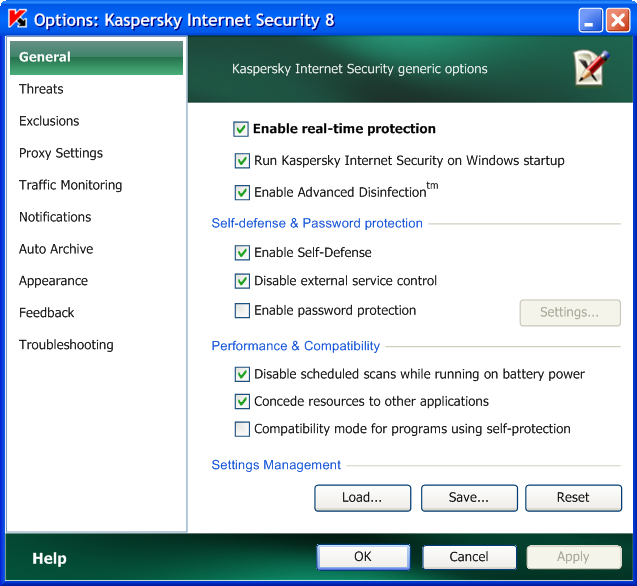Enable compatibility mode for self-protection programs
The height and width of the screenshot is (586, 637).
[x=242, y=429]
